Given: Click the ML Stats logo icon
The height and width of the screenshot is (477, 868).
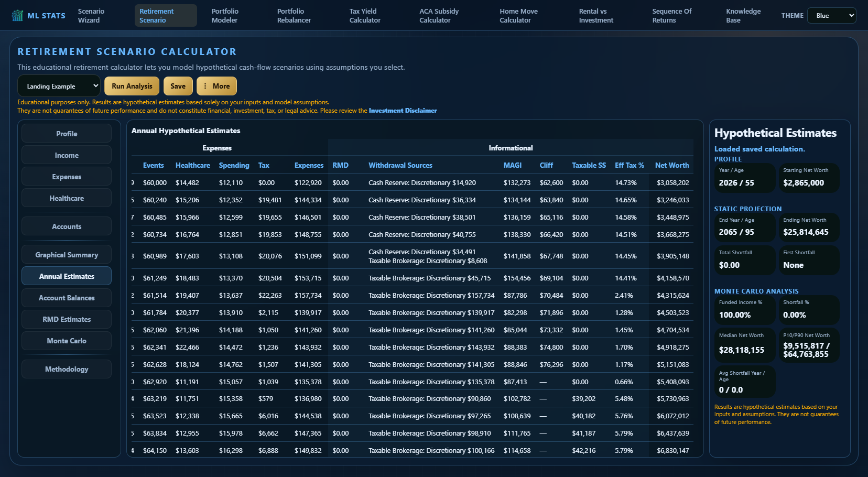Looking at the screenshot, I should 17,16.
